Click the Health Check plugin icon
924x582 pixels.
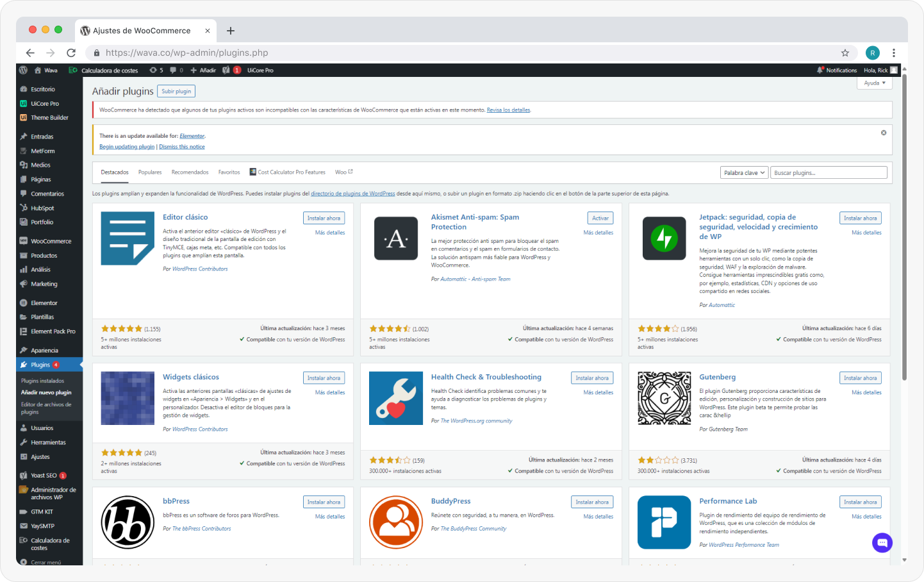(x=396, y=398)
